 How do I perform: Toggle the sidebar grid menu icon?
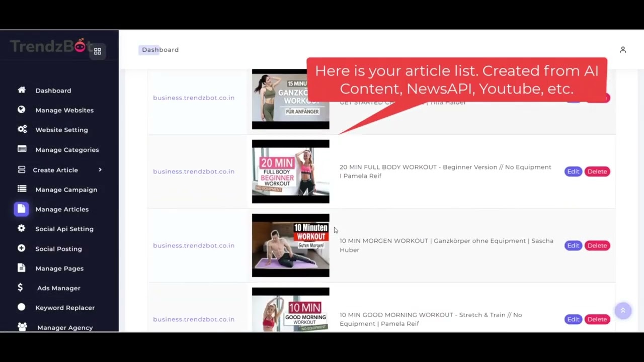(x=98, y=51)
